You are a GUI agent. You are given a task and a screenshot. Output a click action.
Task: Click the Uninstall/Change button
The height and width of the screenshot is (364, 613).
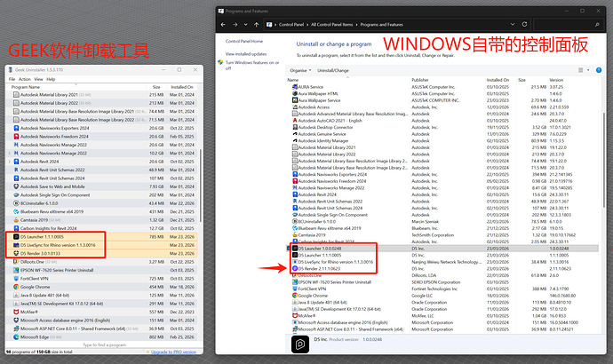(333, 70)
